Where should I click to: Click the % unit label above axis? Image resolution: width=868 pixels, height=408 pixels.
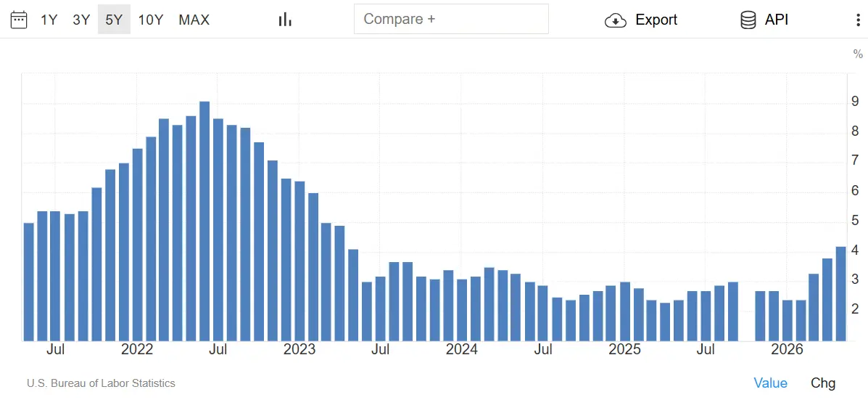[x=857, y=54]
